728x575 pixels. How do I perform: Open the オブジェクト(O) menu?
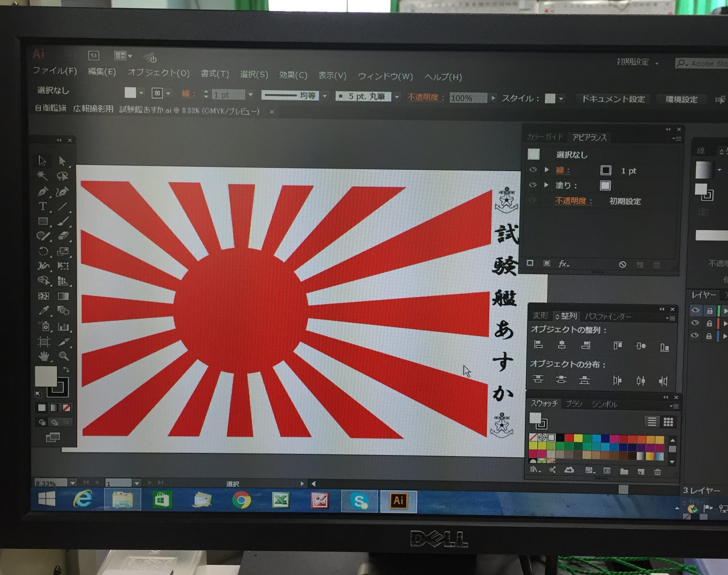click(x=159, y=73)
